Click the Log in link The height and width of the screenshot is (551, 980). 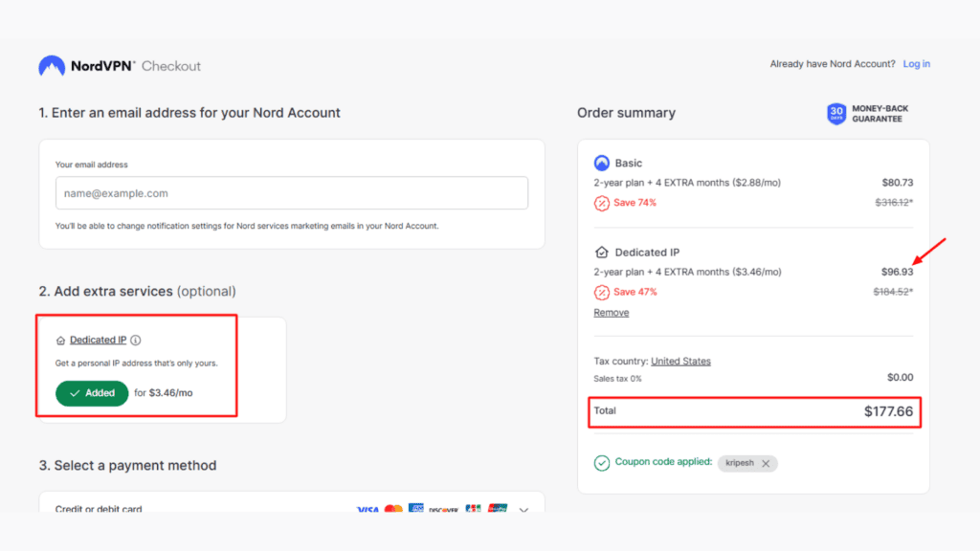click(916, 63)
